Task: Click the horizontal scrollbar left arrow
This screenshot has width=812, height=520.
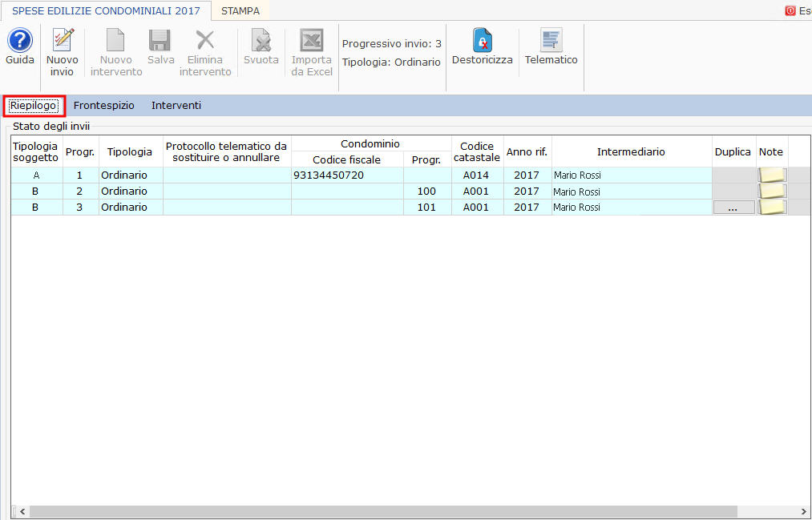Action: coord(21,512)
